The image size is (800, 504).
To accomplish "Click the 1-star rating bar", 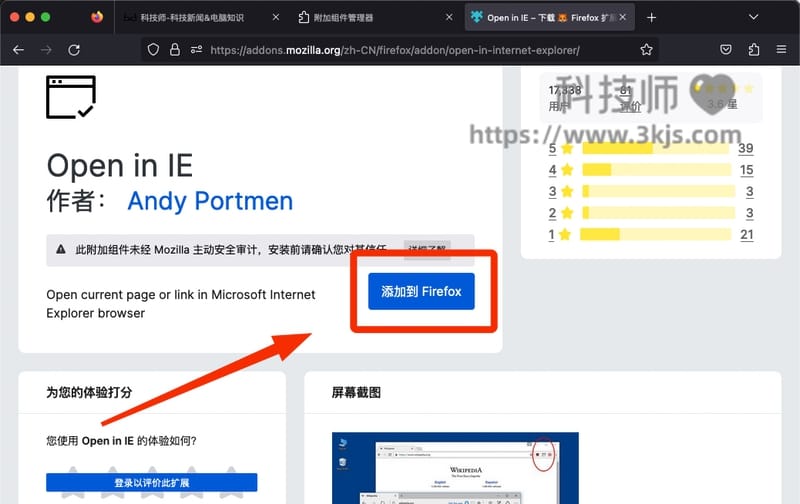I will tap(656, 234).
